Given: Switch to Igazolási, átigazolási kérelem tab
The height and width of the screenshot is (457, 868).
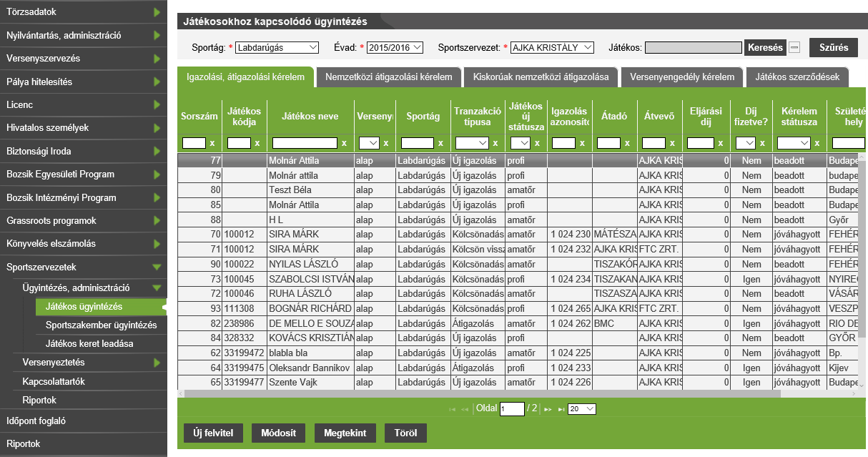Looking at the screenshot, I should click(246, 77).
